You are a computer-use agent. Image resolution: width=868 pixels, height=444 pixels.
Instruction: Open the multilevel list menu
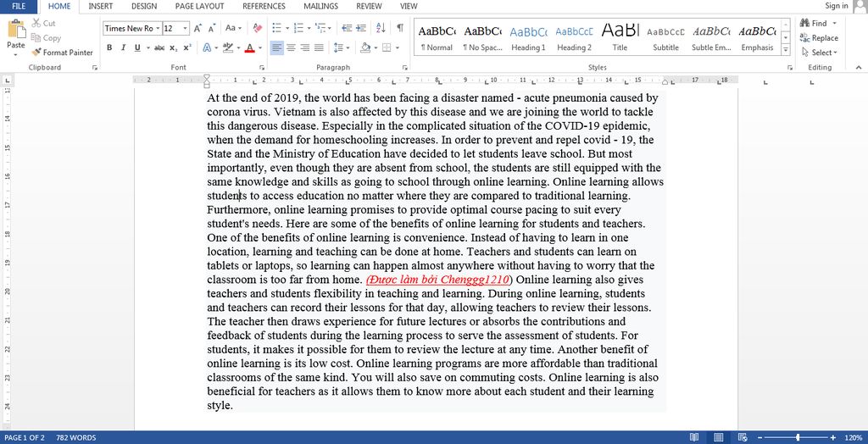tap(323, 28)
